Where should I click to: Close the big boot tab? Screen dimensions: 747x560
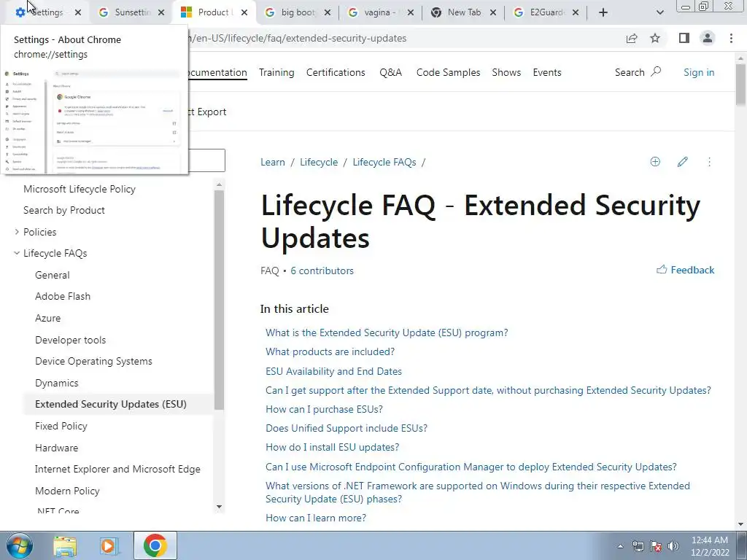tap(328, 12)
